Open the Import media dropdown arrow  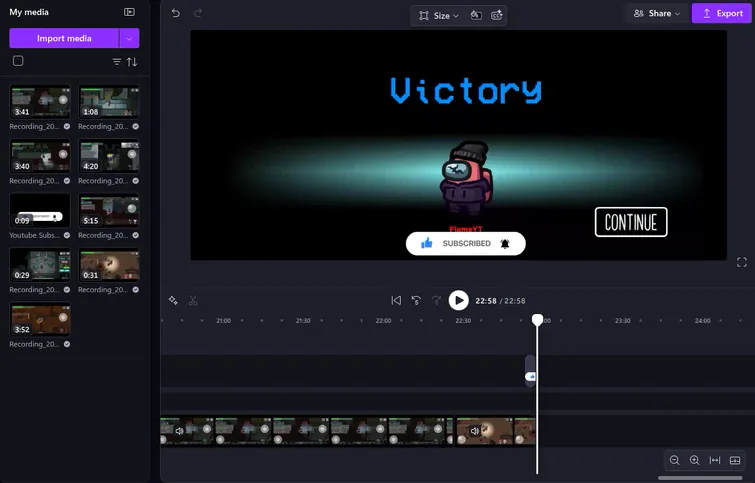(130, 39)
